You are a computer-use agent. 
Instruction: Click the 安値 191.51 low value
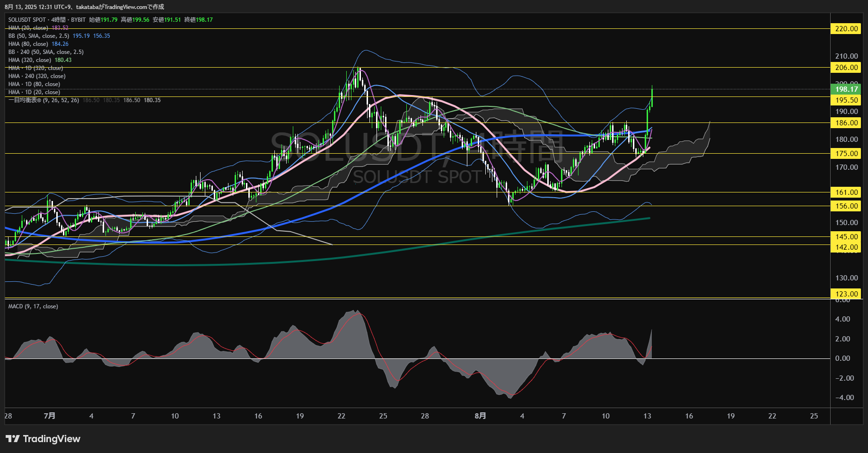pos(167,20)
